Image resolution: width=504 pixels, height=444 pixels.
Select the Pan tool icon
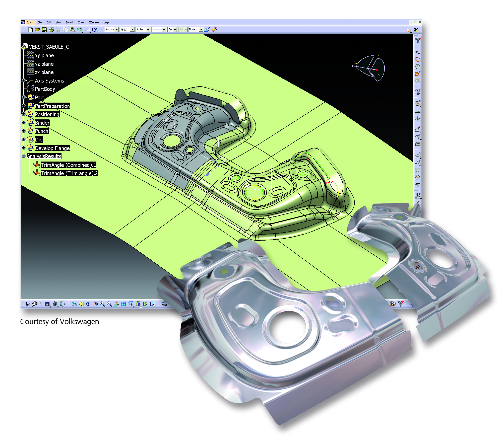coord(88,304)
